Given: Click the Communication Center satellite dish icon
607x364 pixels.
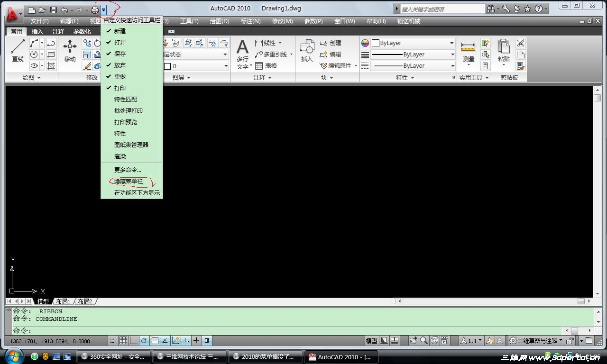Looking at the screenshot, I should [x=517, y=9].
